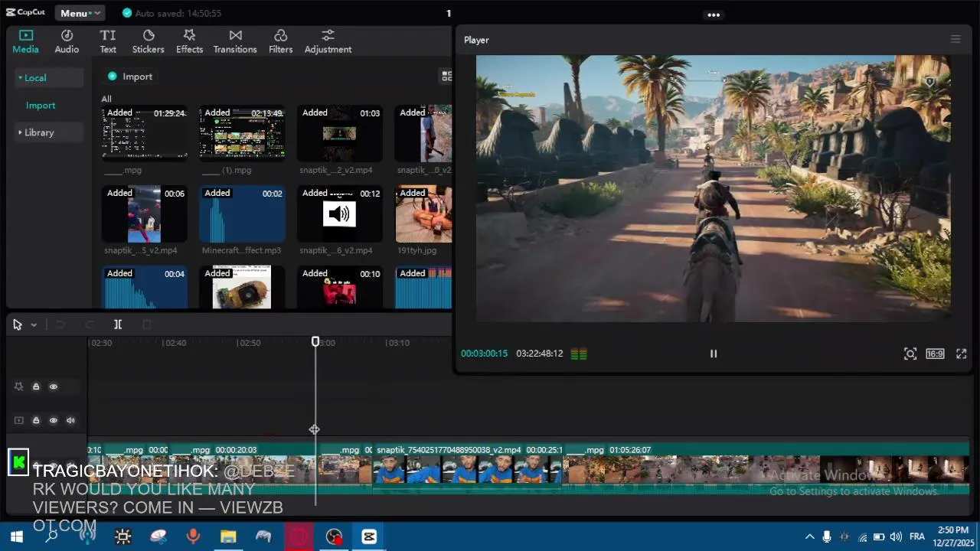Enter fullscreen preview in the Player
The height and width of the screenshot is (551, 980).
coord(962,354)
